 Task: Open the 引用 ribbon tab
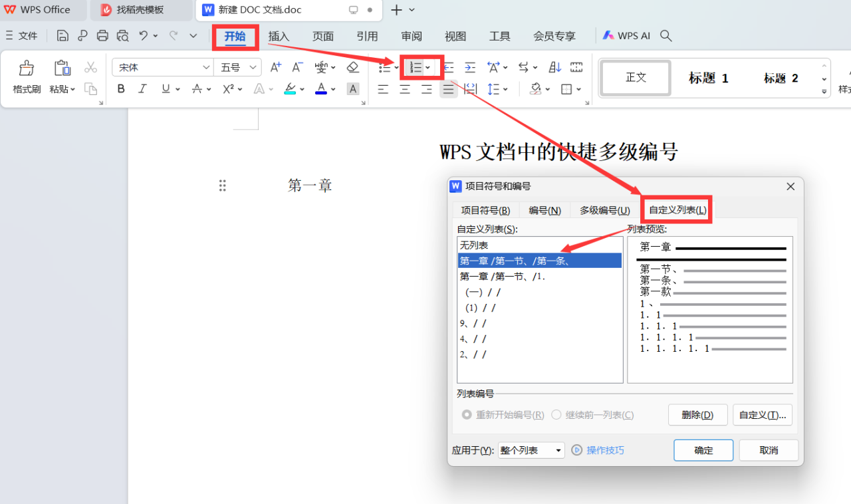click(x=367, y=36)
